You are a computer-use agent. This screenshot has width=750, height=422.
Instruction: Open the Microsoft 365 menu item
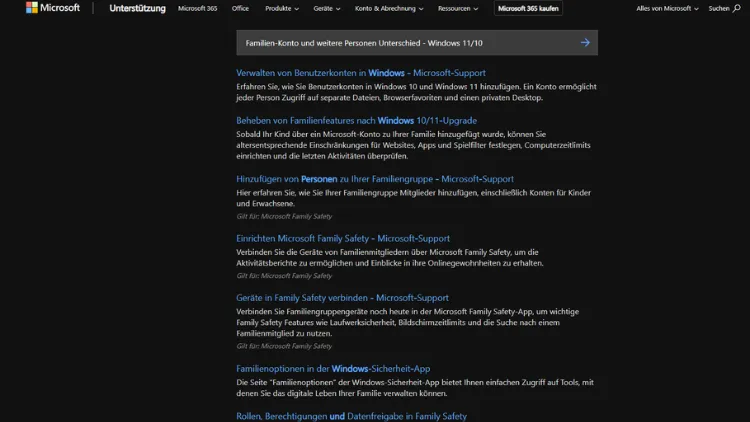pos(198,8)
